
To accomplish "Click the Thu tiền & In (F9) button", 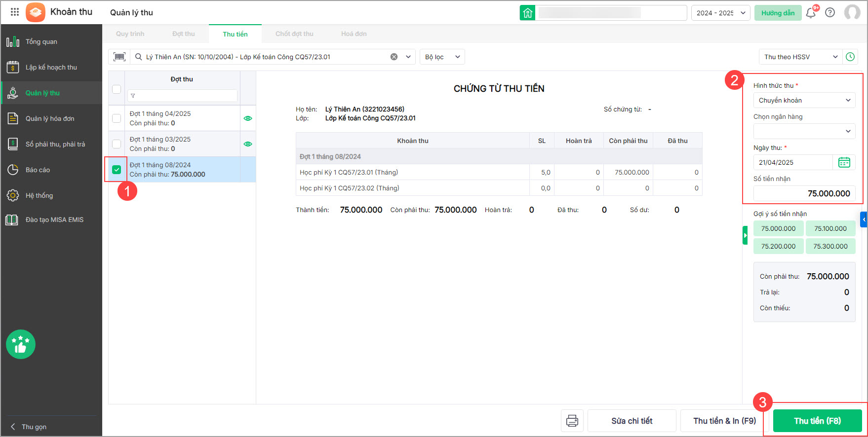I will click(724, 421).
